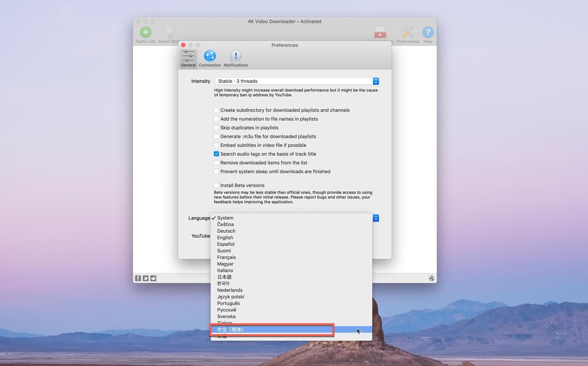Screen dimensions: 588x366
Task: Open the Intensity dropdown showing Stable 3 threads
Action: [297, 81]
